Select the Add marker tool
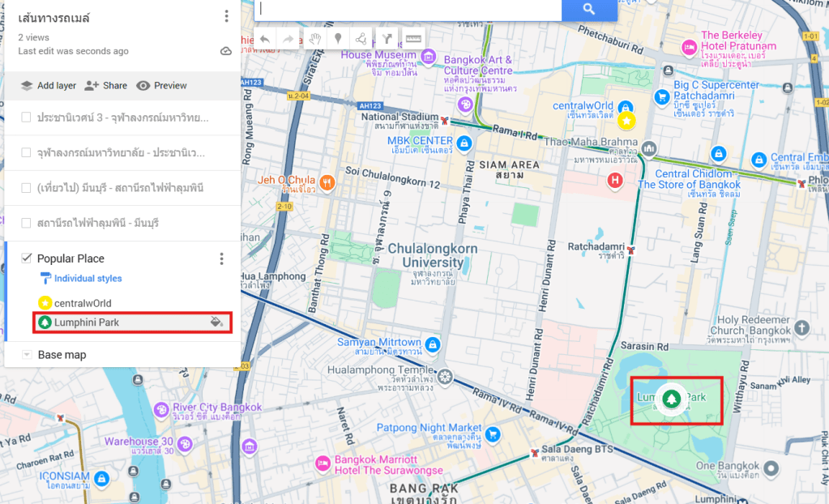 pos(338,38)
